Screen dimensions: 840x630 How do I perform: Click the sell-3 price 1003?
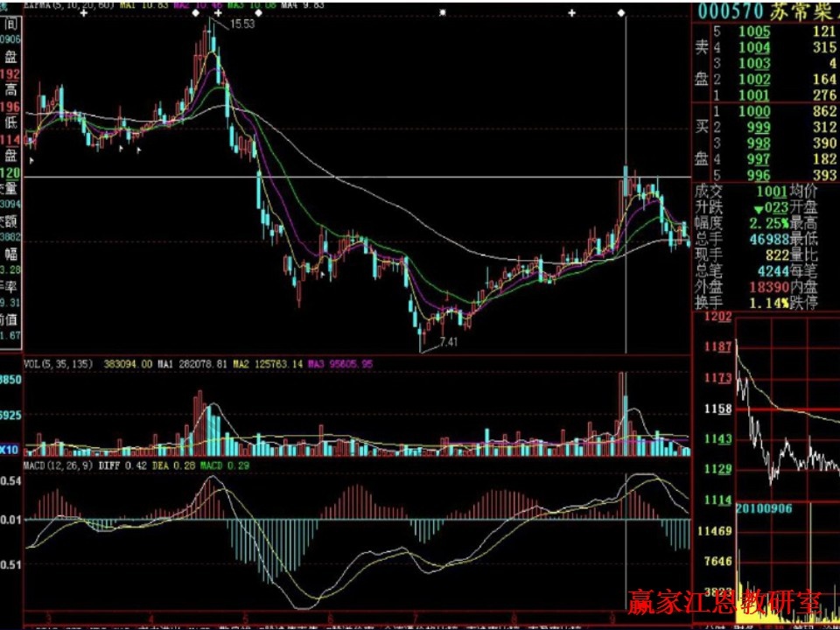[x=754, y=64]
